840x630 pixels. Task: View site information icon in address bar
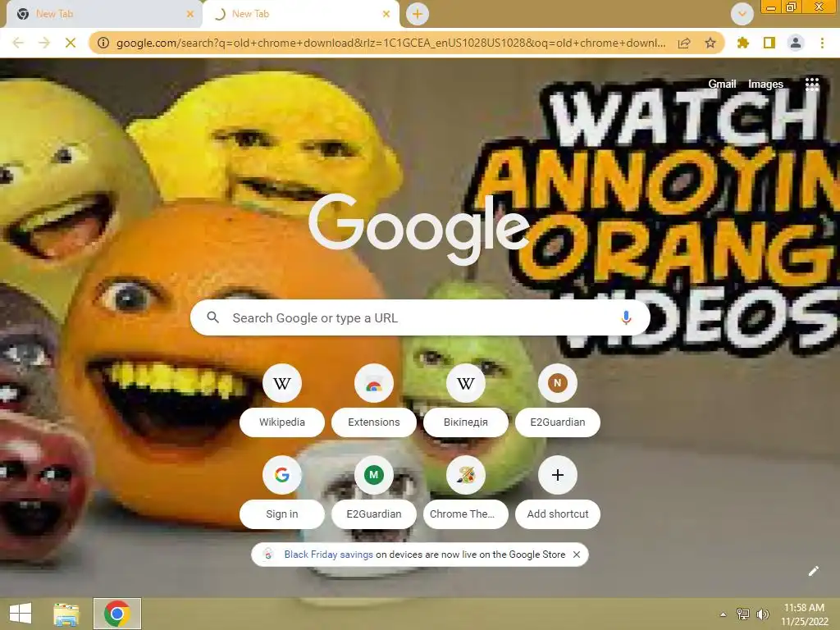coord(103,43)
